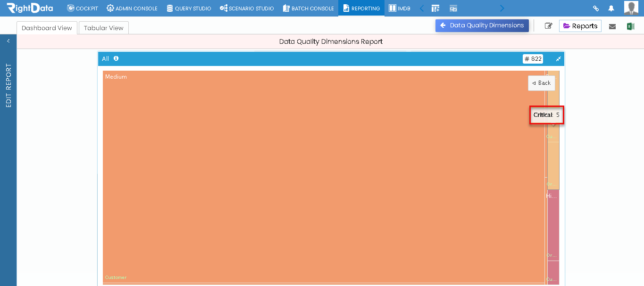Export report to Excel

[631, 26]
